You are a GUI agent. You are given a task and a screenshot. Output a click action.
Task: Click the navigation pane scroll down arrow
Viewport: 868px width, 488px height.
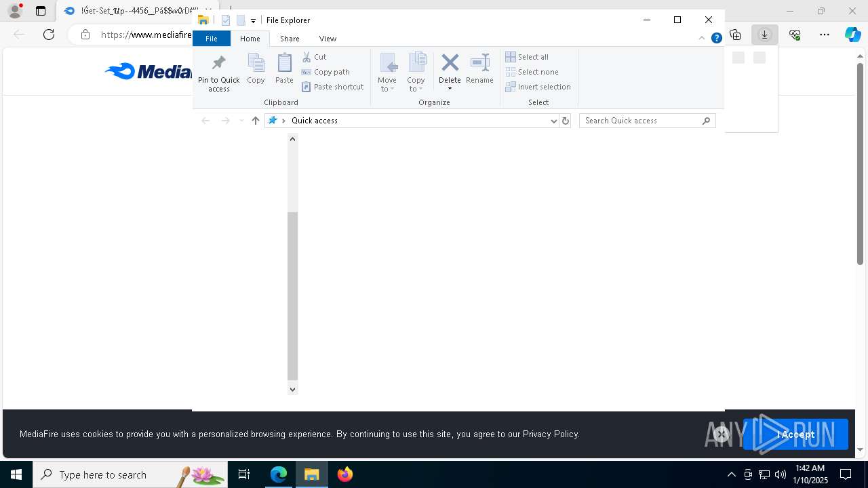292,389
